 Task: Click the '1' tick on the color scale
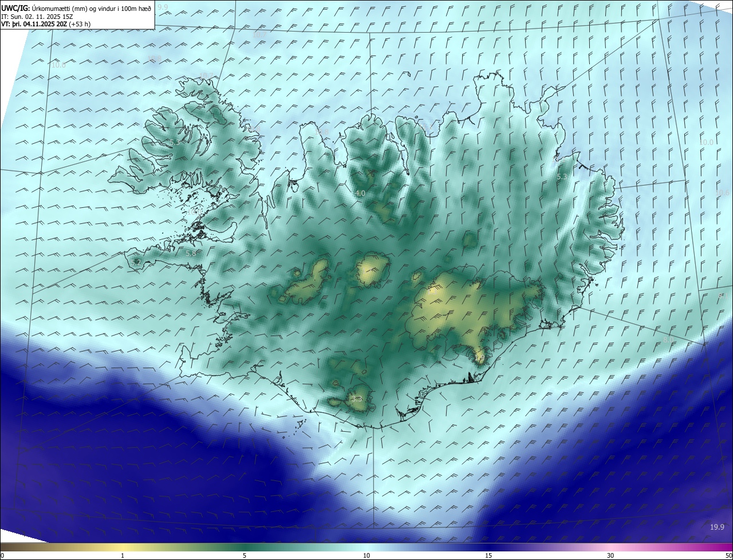[x=123, y=555]
